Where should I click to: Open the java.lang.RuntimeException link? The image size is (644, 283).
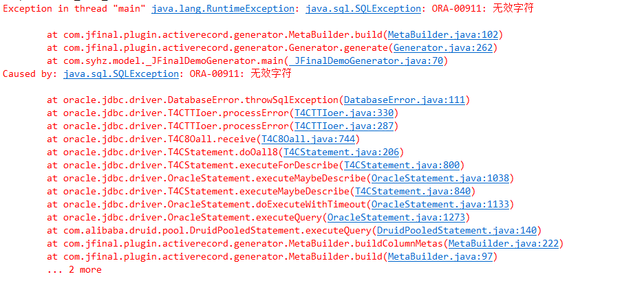click(223, 9)
